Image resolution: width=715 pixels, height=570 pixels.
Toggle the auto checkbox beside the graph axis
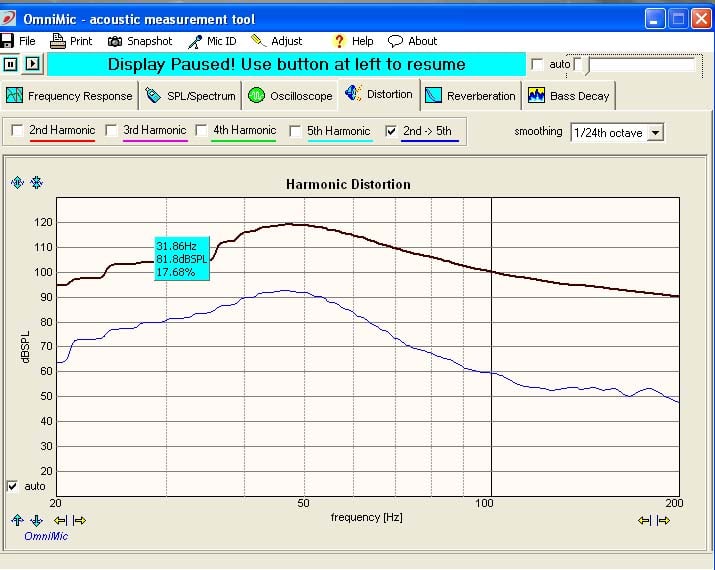pyautogui.click(x=13, y=486)
